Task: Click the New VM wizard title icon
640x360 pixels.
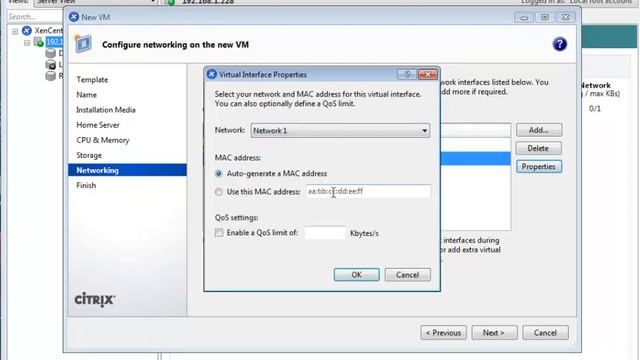Action: 74,17
